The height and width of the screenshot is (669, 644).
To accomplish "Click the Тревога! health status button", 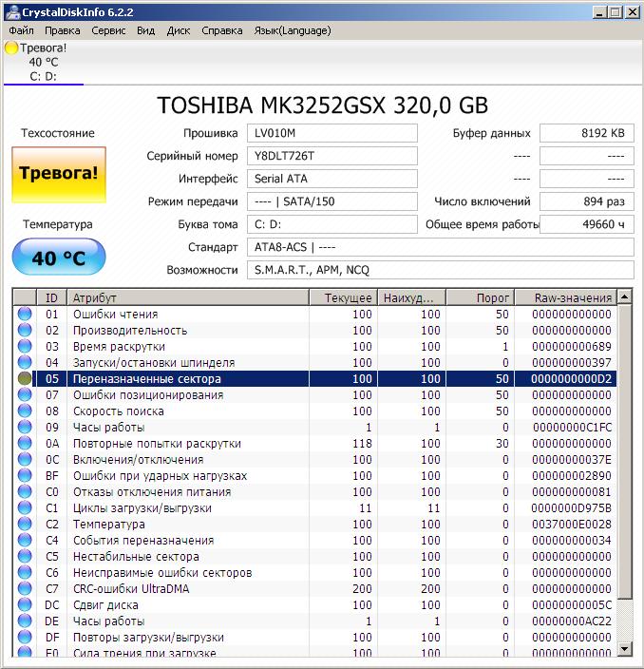I will click(59, 174).
